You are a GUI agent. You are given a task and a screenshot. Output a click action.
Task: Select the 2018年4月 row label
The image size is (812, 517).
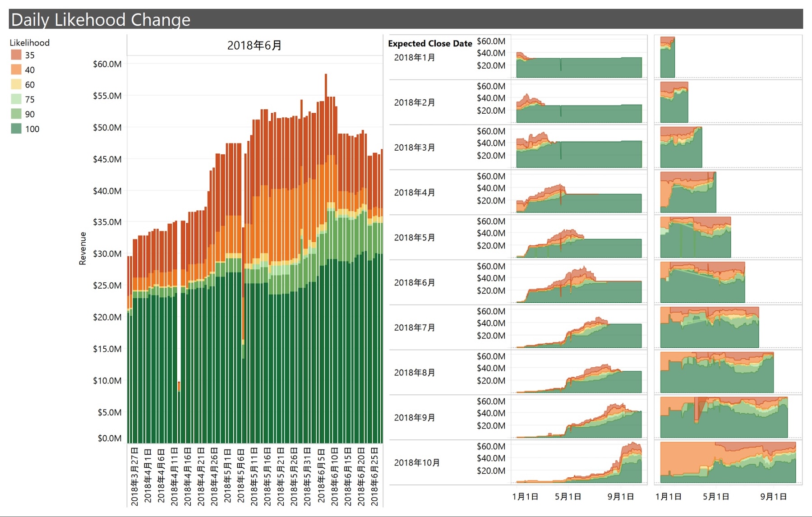415,193
